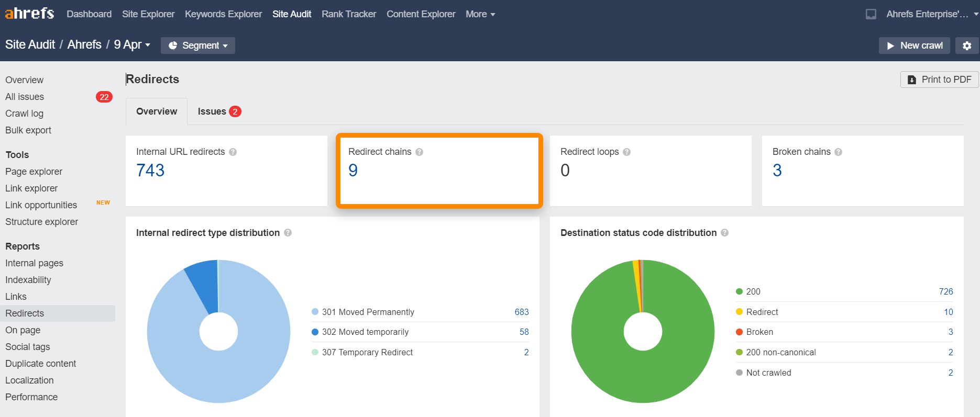The image size is (980, 417).
Task: Open settings gear icon
Action: [x=967, y=46]
